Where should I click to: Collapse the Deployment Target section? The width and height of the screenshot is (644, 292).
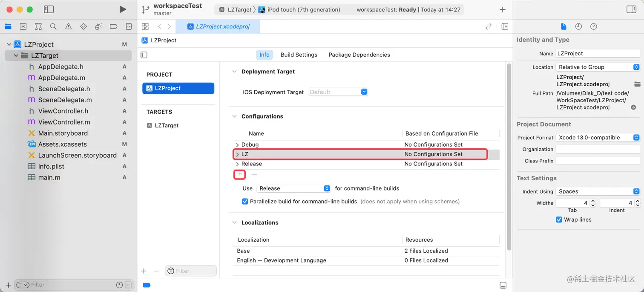(234, 72)
